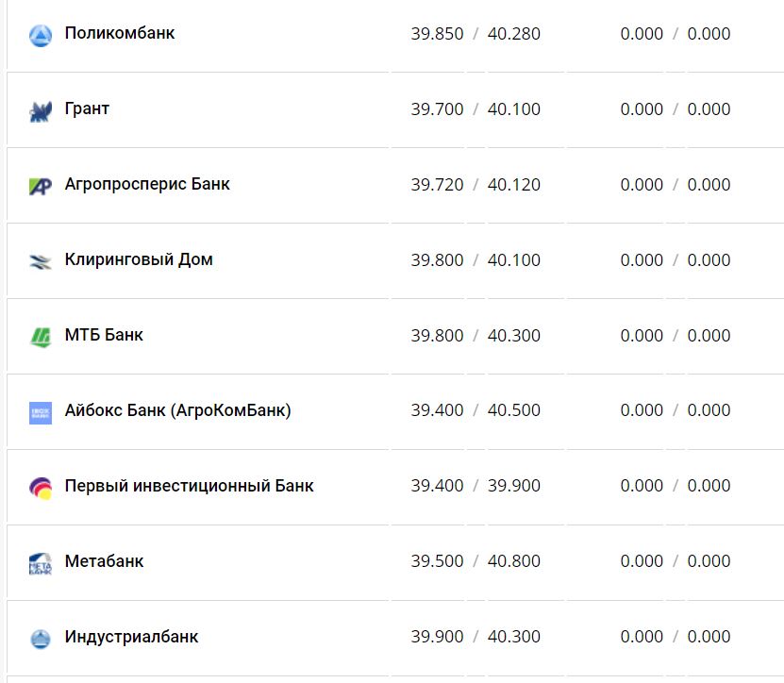Open the МТБ Банк link
The width and height of the screenshot is (784, 683).
pyautogui.click(x=104, y=335)
